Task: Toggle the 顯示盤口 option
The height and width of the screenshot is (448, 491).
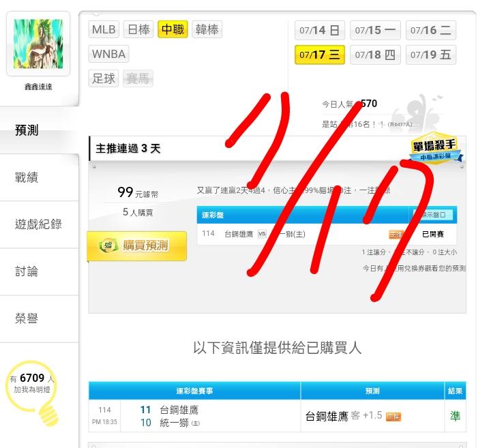Action: tap(432, 215)
